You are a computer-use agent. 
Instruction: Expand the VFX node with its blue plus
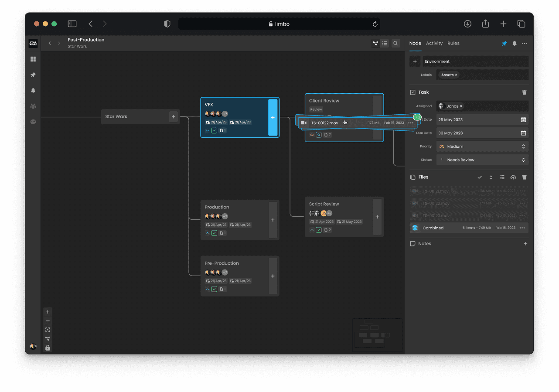273,117
